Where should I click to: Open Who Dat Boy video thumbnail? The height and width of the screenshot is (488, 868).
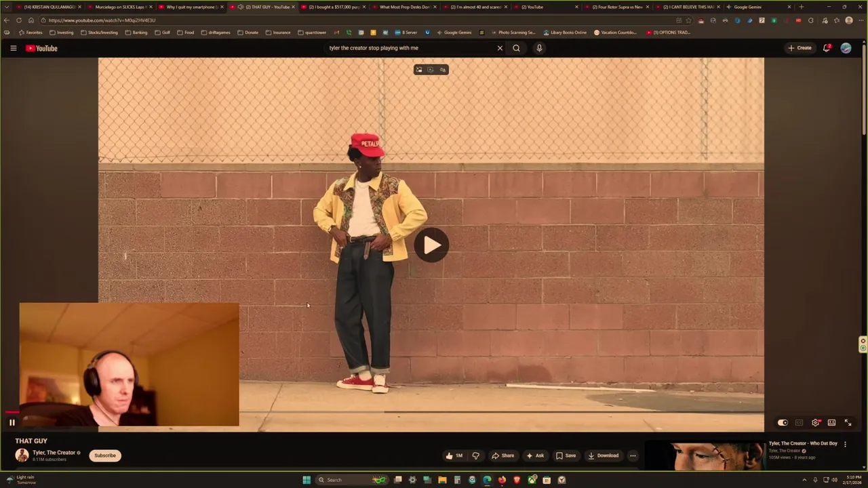coord(706,456)
